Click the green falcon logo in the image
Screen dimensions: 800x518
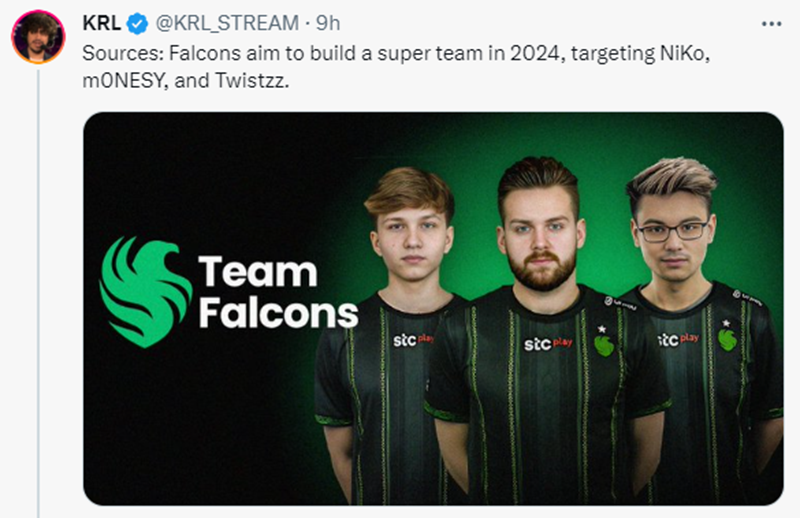[146, 291]
